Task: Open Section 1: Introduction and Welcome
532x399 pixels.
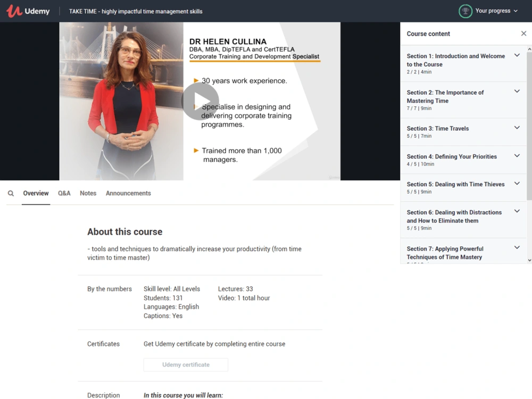Action: click(x=463, y=63)
